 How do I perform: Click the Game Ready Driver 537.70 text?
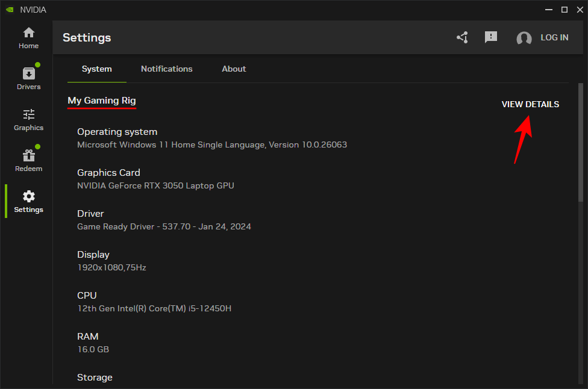(x=164, y=227)
